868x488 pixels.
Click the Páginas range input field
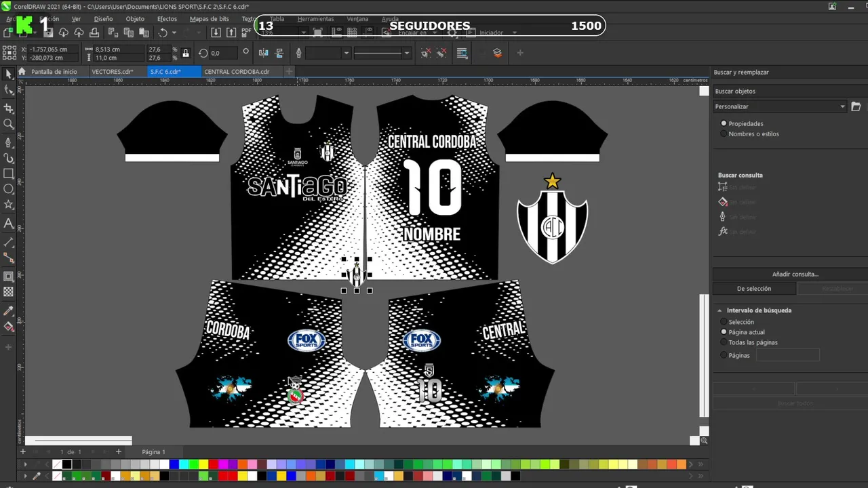point(788,355)
